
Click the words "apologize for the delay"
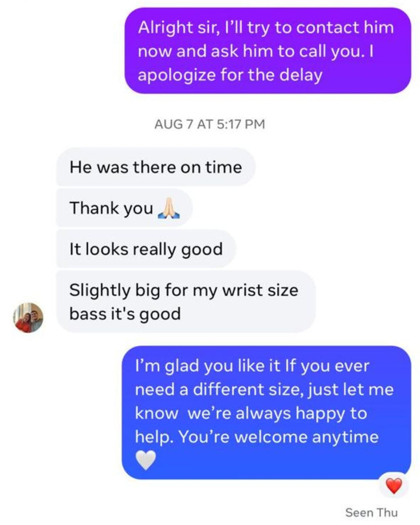(230, 75)
